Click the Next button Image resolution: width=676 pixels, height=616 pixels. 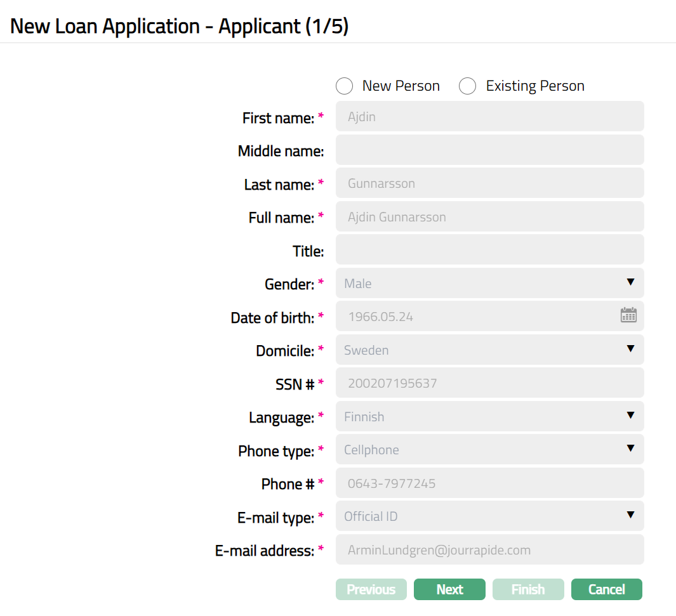pyautogui.click(x=449, y=589)
